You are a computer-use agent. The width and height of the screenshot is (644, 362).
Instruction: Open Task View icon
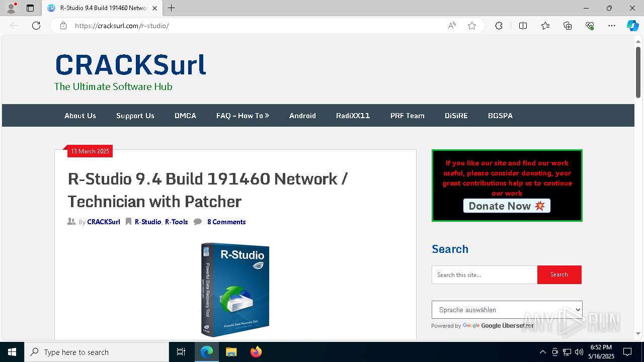pos(181,352)
